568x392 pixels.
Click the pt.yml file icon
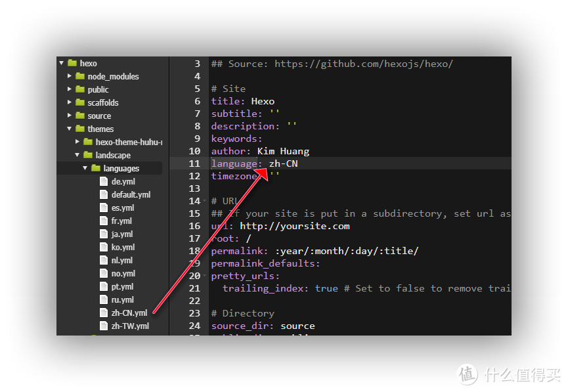104,286
